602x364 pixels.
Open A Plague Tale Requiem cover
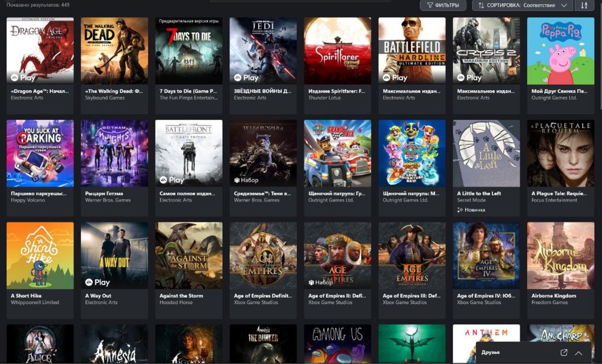(x=560, y=153)
